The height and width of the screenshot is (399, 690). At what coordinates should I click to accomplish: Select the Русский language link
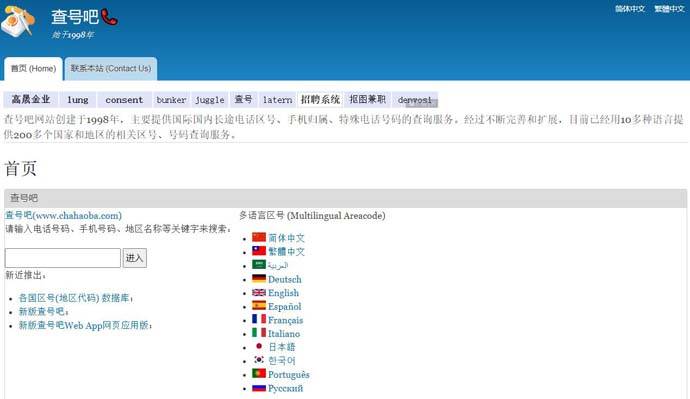[x=286, y=388]
